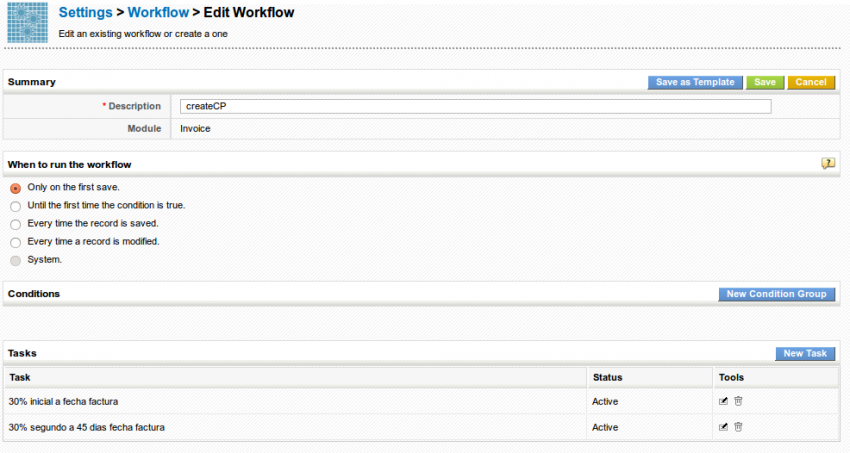Cancel editing the workflow
This screenshot has width=850, height=453.
point(810,82)
